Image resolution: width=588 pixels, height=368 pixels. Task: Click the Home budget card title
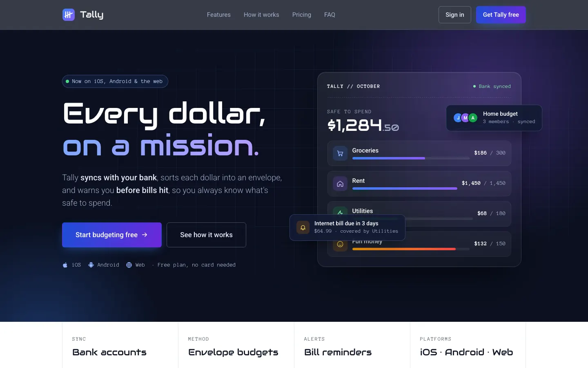(x=500, y=114)
